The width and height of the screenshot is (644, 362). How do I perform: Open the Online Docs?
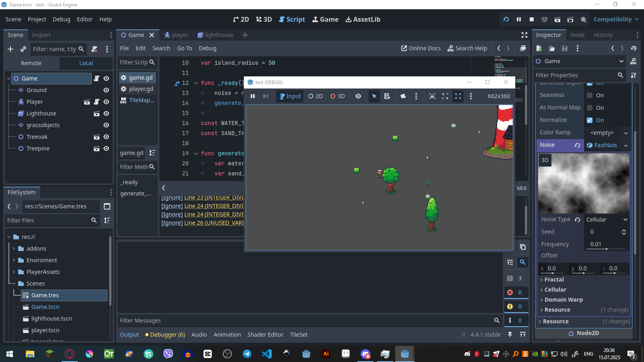420,48
